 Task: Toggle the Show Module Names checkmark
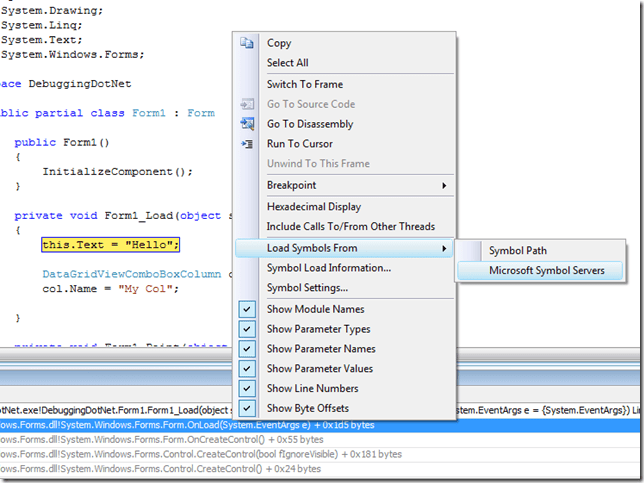click(248, 309)
